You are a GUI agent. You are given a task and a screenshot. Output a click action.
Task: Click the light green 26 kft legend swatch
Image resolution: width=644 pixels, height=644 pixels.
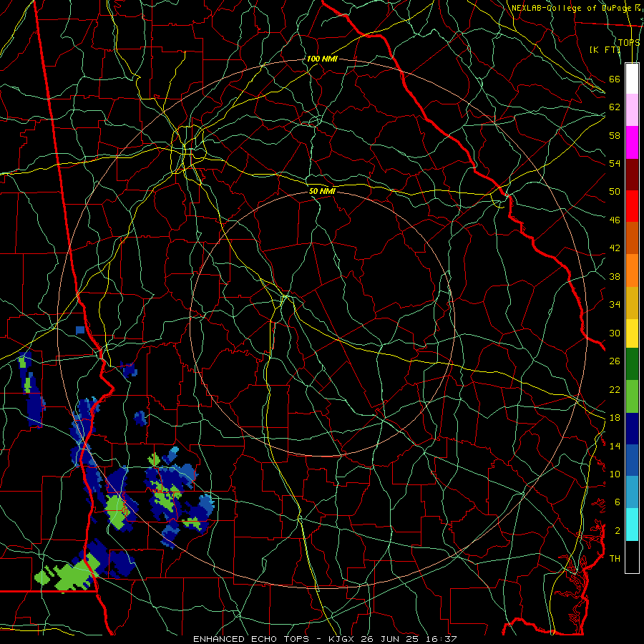(632, 396)
